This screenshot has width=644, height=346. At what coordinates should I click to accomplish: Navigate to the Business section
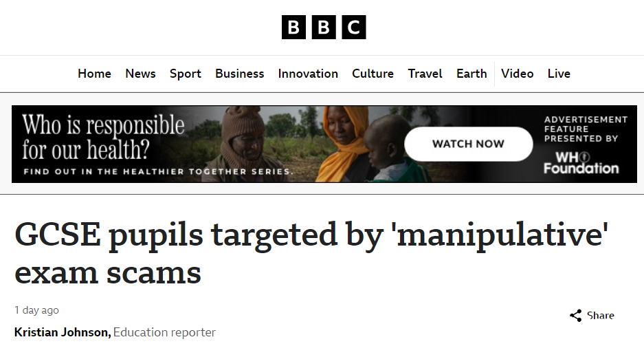(x=239, y=74)
